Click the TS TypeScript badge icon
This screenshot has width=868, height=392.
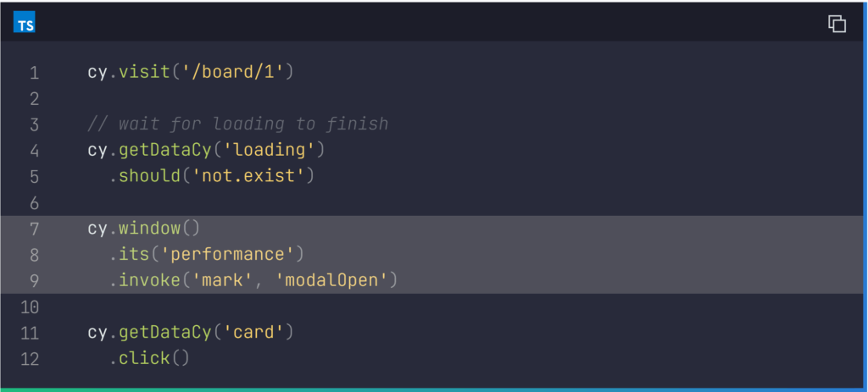click(25, 25)
